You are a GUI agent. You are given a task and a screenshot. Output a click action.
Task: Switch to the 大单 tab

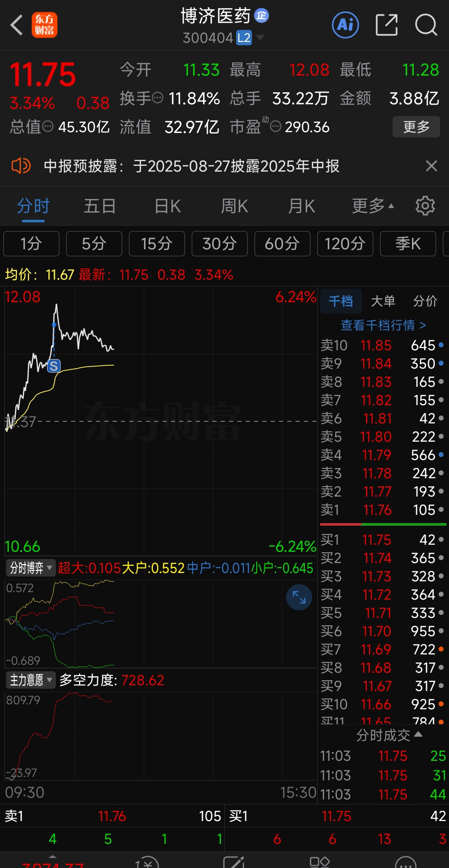point(383,301)
